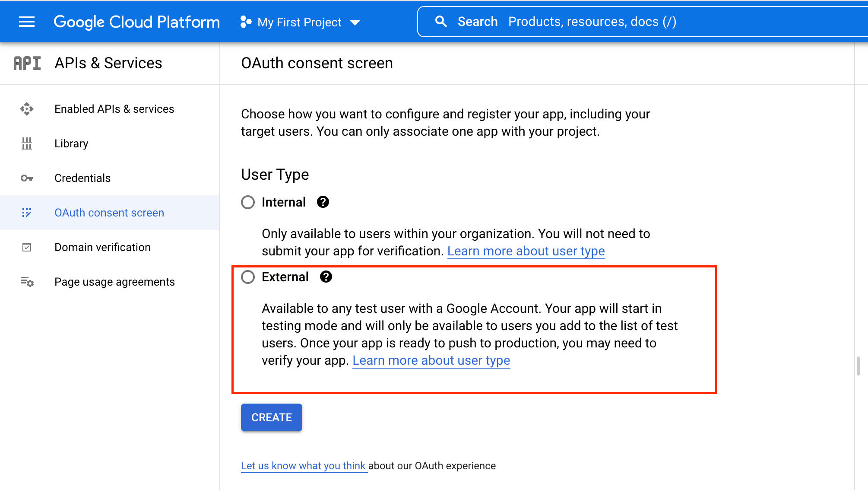Image resolution: width=868 pixels, height=490 pixels.
Task: Click the OAuth consent screen sidebar icon
Action: [27, 213]
